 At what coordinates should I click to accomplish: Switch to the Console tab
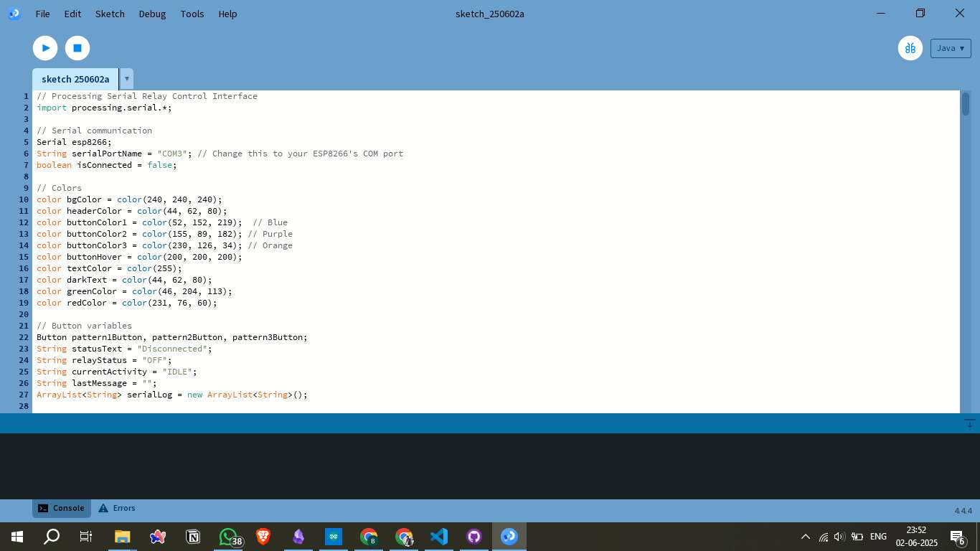click(62, 508)
